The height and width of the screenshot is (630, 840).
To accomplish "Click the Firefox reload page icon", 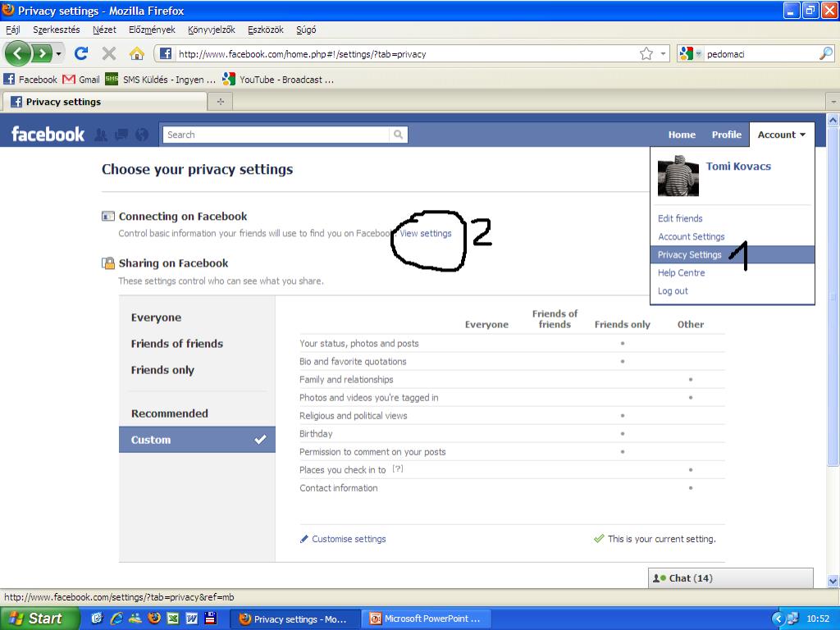I will (x=80, y=53).
